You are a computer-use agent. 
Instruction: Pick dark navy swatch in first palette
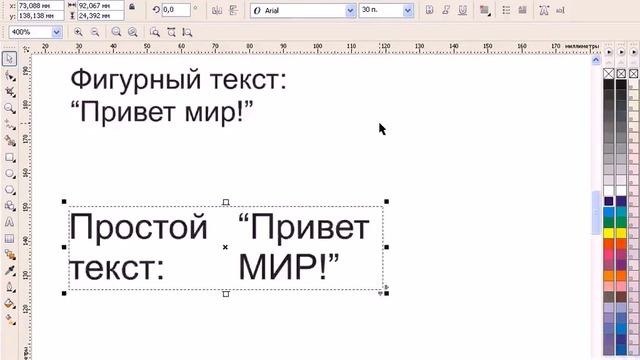(609, 201)
